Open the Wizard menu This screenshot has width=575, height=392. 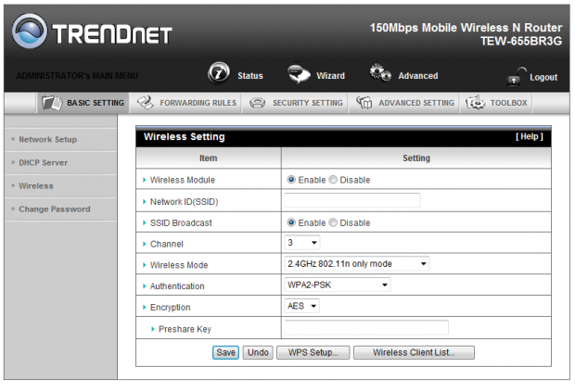pos(330,76)
